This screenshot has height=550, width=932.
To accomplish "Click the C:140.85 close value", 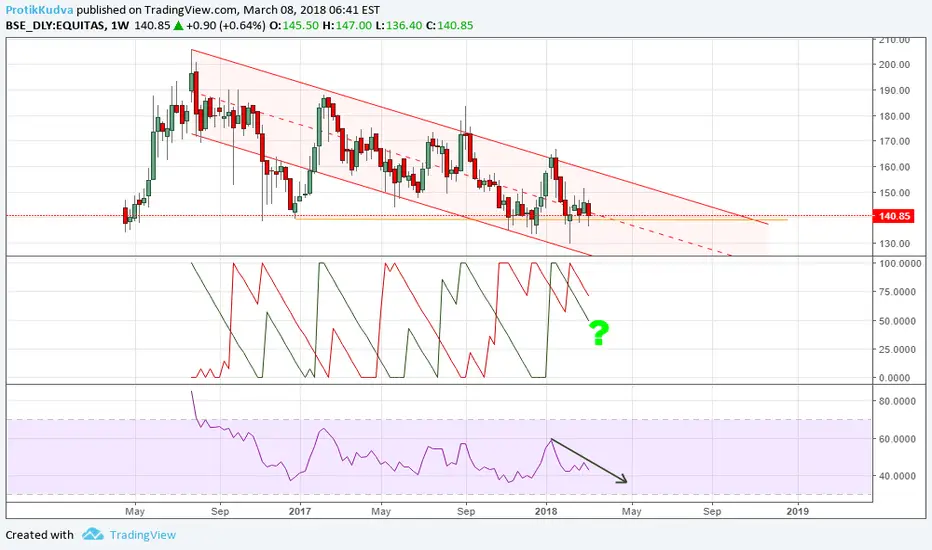I will tap(449, 26).
